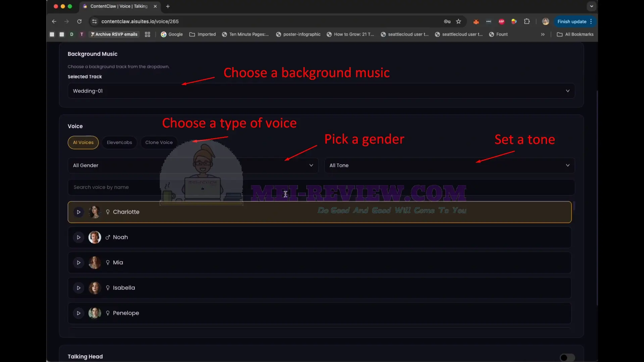Click Noah's avatar thumbnail
The width and height of the screenshot is (644, 362).
pyautogui.click(x=95, y=237)
